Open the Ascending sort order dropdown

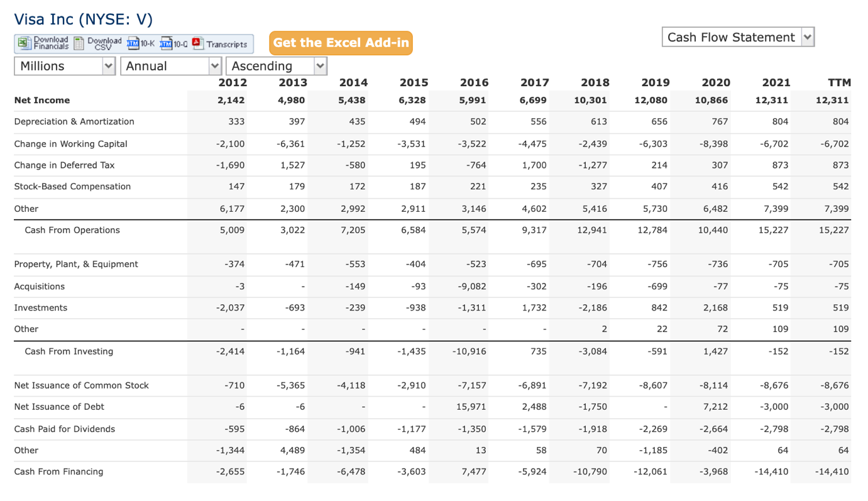pos(277,66)
